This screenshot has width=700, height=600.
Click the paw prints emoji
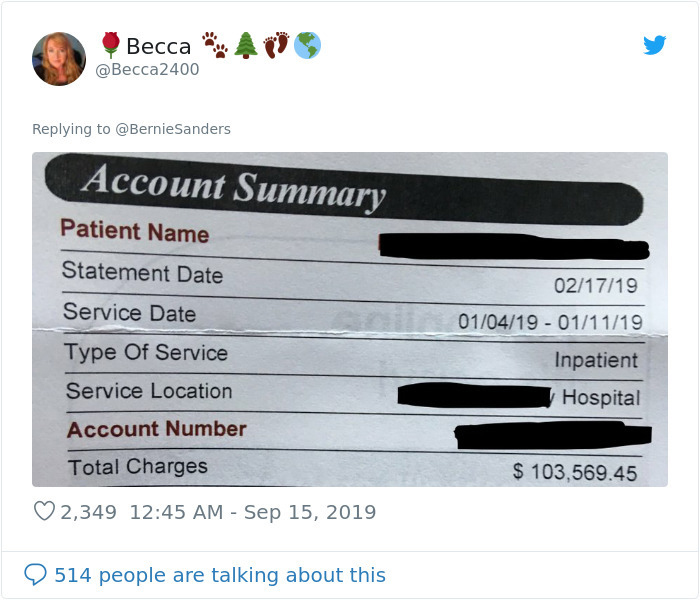click(x=214, y=45)
